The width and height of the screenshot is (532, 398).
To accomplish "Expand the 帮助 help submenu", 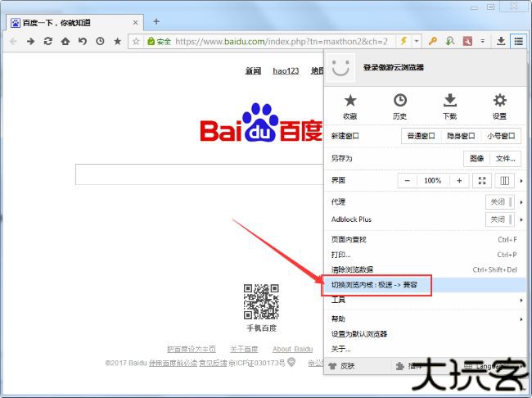I will click(424, 319).
